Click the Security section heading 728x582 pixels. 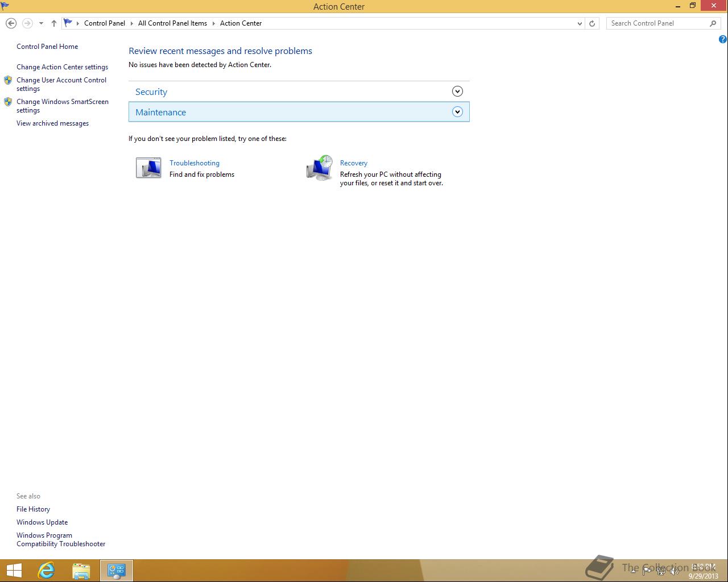pyautogui.click(x=151, y=92)
